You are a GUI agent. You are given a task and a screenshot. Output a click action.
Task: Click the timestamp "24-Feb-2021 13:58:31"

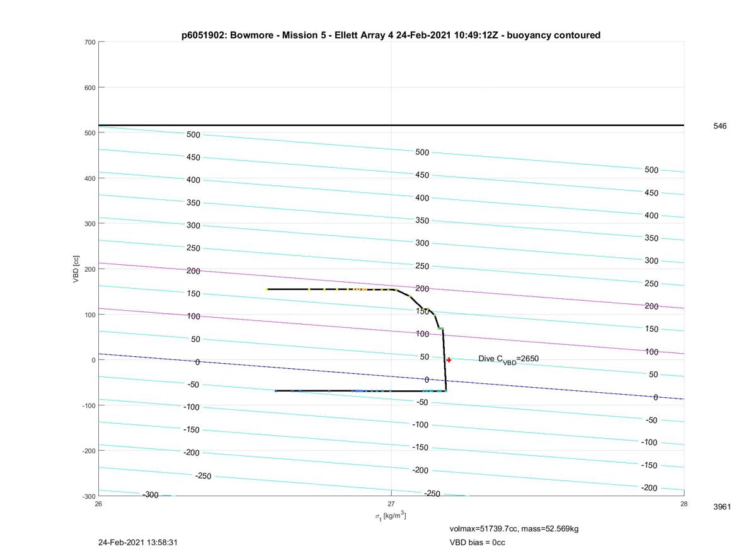point(138,542)
